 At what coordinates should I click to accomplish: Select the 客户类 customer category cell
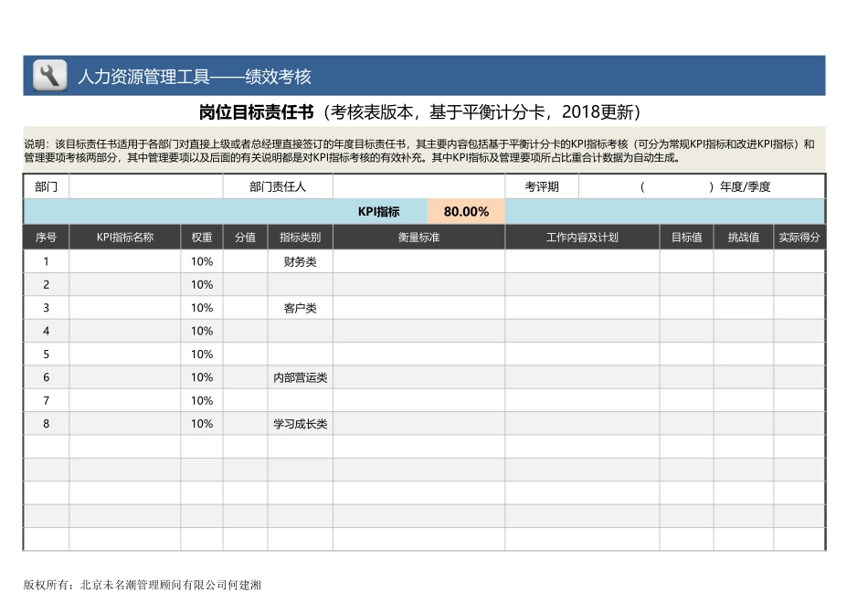click(x=299, y=308)
